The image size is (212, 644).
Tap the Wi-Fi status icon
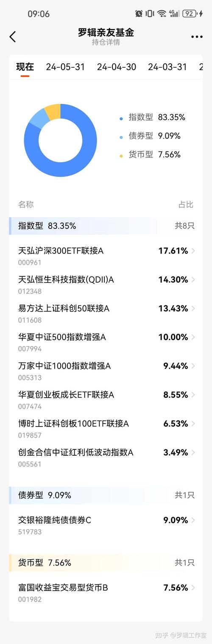click(162, 14)
